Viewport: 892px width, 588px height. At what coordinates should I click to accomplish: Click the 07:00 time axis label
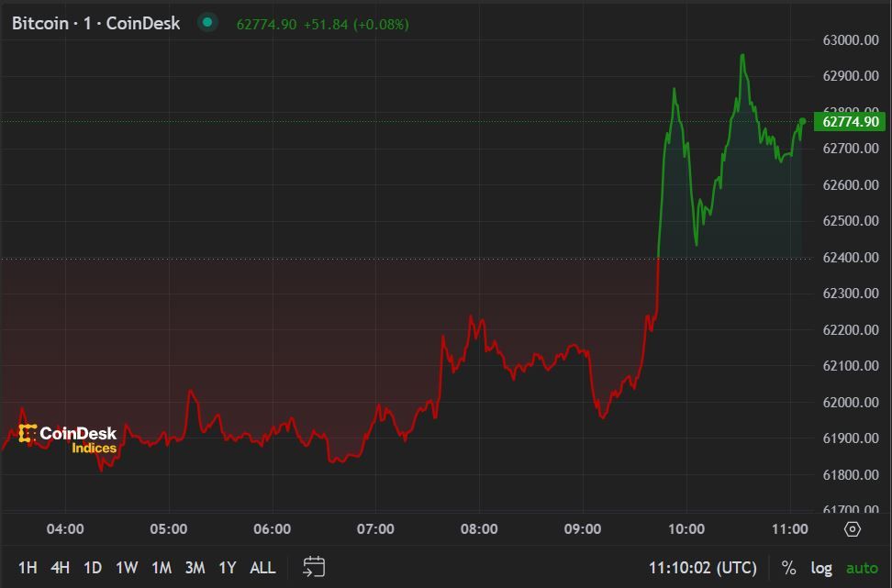375,529
